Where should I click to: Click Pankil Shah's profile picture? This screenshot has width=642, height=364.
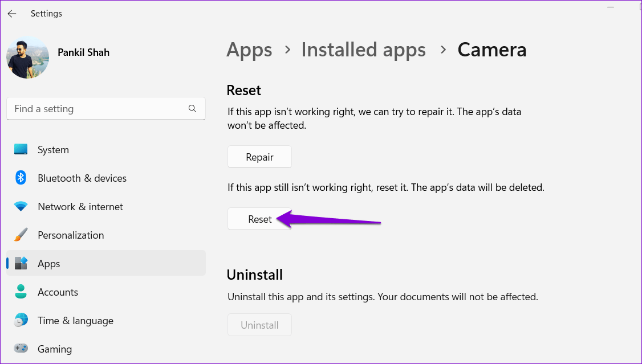27,57
